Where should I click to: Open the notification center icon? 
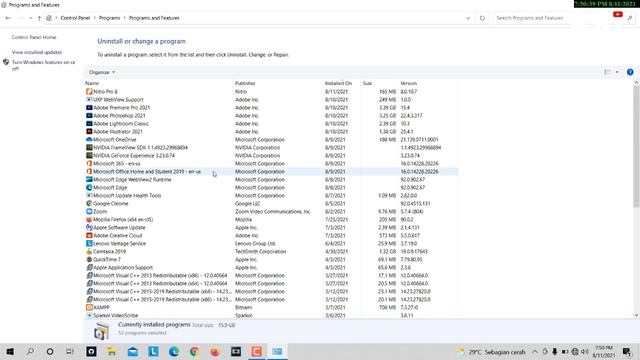[x=627, y=351]
